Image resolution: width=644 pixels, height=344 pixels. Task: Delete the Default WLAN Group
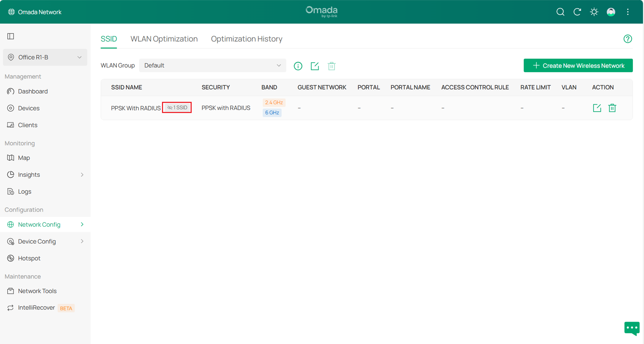pos(332,66)
